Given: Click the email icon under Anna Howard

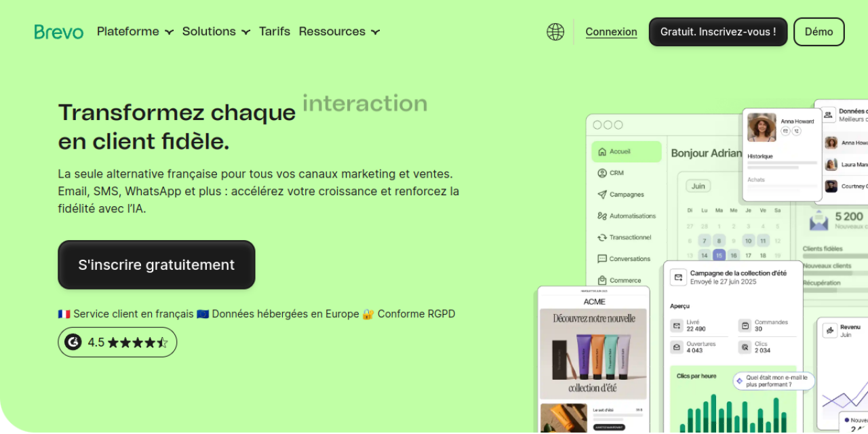Looking at the screenshot, I should (785, 131).
